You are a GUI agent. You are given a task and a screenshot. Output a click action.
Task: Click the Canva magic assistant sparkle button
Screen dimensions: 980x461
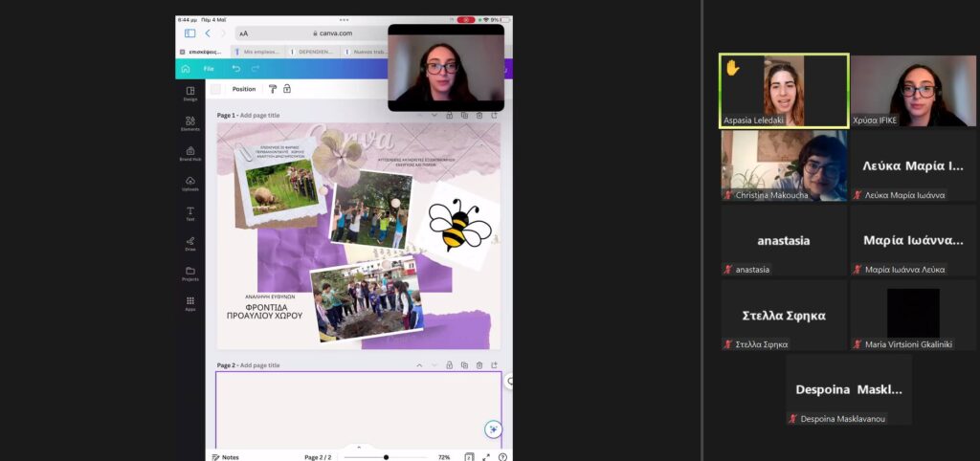pos(493,429)
